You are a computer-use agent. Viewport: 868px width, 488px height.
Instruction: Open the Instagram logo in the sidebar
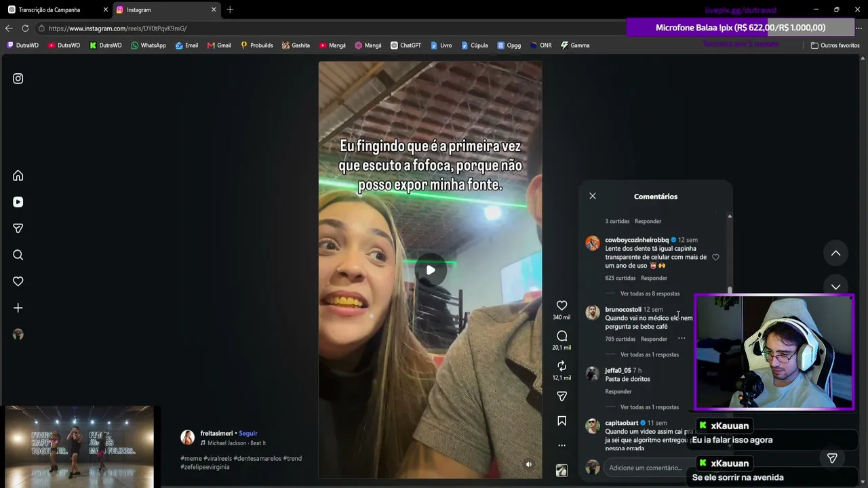(18, 79)
